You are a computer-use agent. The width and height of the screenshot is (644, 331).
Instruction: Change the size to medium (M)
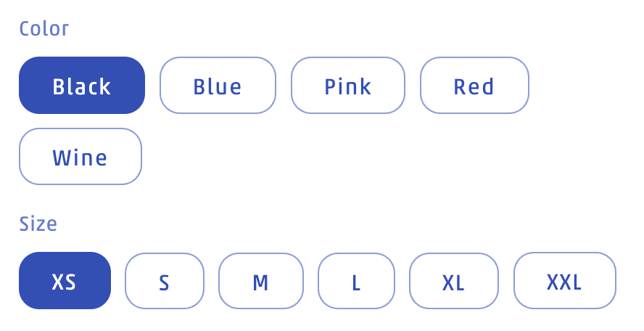pos(260,281)
